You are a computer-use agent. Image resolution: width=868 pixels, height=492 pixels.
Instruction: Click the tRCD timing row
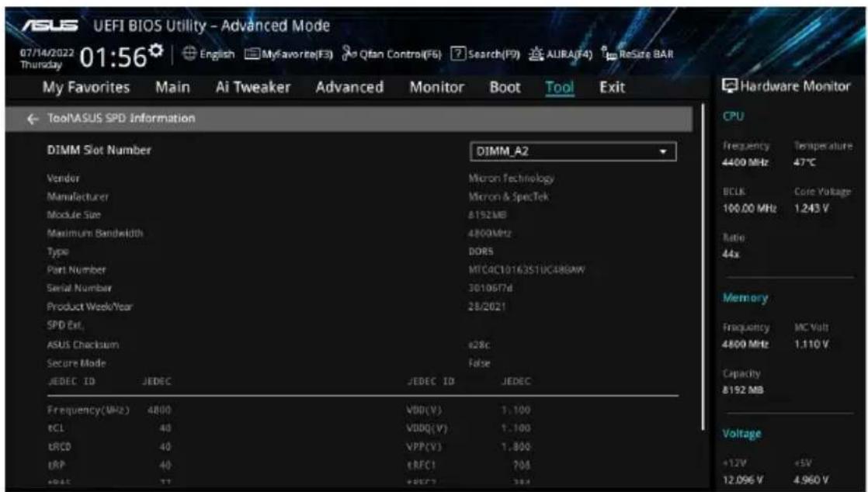pyautogui.click(x=109, y=446)
